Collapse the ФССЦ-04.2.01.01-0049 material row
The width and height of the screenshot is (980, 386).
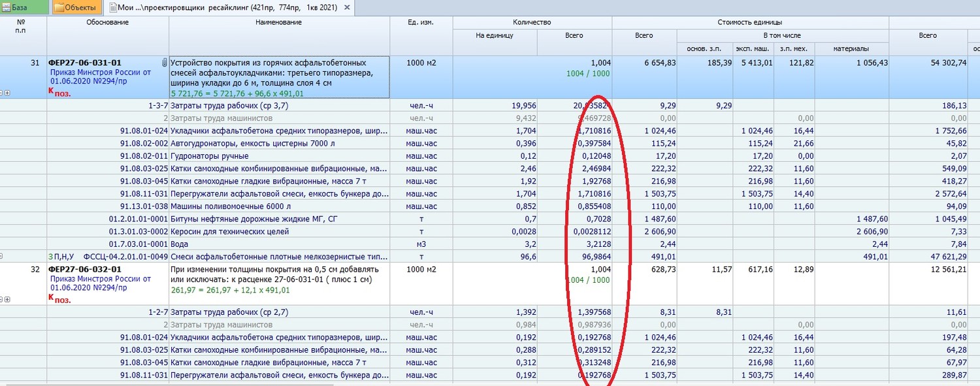click(2, 256)
